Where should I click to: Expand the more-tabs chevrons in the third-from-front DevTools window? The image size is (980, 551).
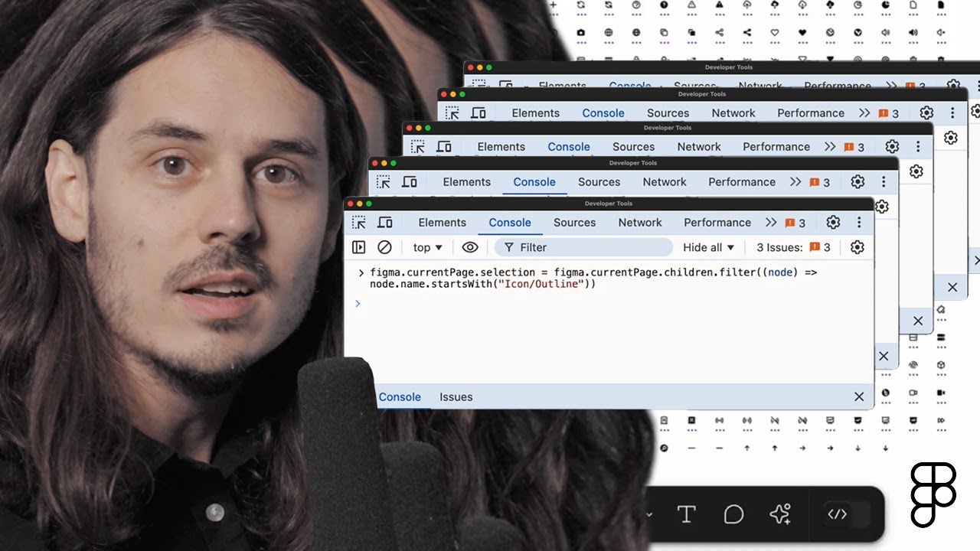830,147
